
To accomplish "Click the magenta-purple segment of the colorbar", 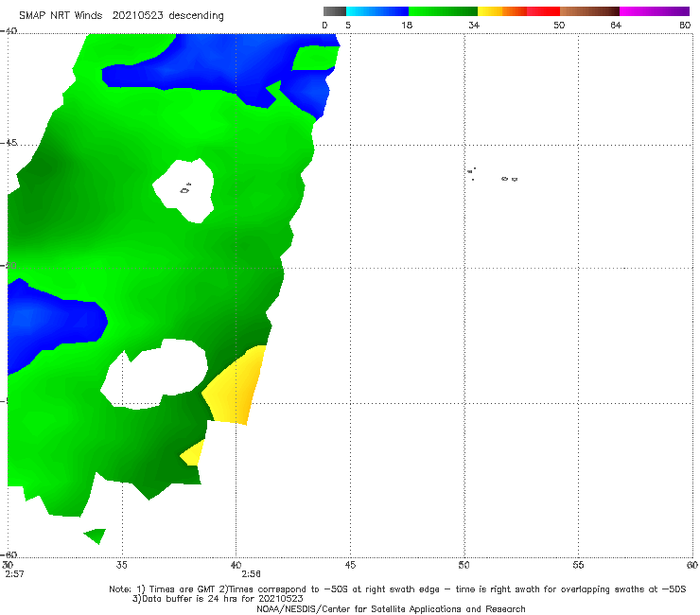I will pos(655,11).
